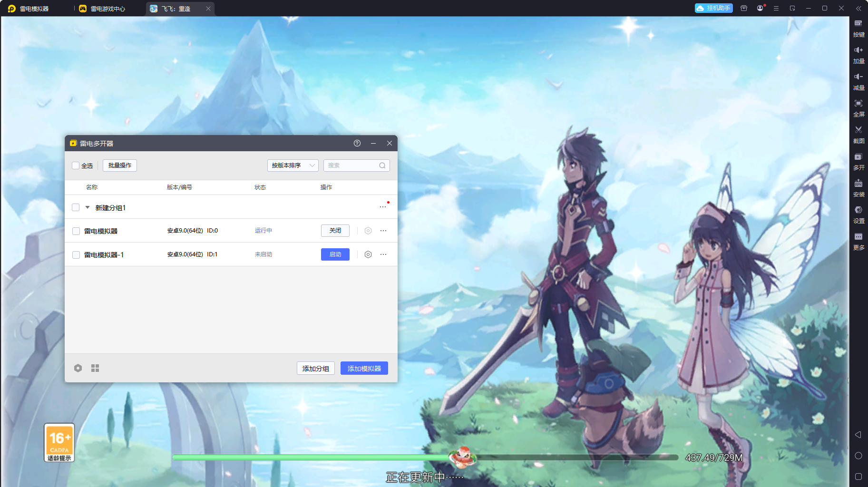Image resolution: width=868 pixels, height=487 pixels.
Task: Click the help icon in 雷电多开器
Action: point(357,143)
